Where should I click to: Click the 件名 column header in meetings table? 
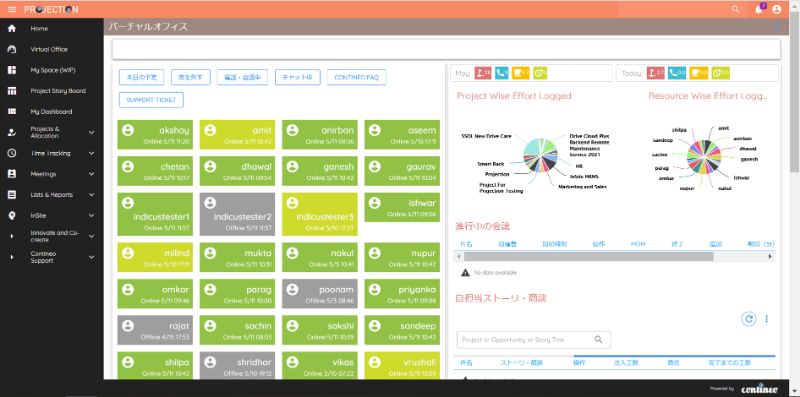[466, 244]
